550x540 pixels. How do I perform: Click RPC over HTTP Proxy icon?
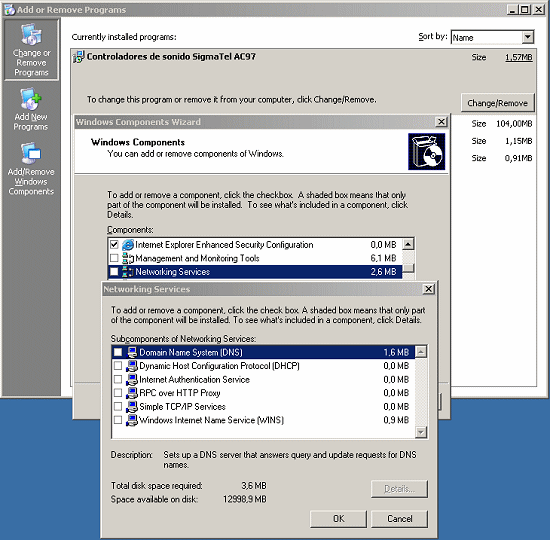point(132,393)
